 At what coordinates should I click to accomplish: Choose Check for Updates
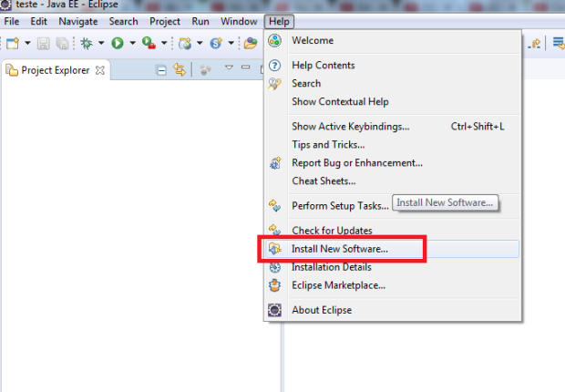click(x=393, y=231)
